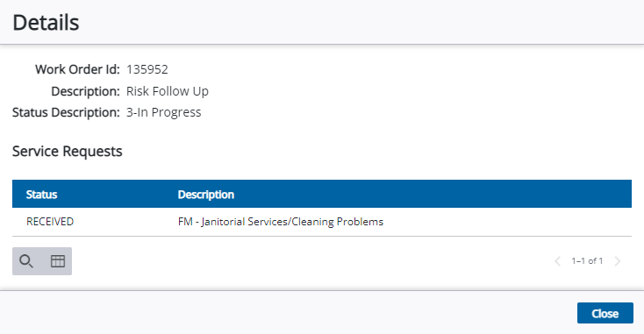This screenshot has width=644, height=334.
Task: Click the gray toolbar between search and grid icons
Action: [x=42, y=261]
